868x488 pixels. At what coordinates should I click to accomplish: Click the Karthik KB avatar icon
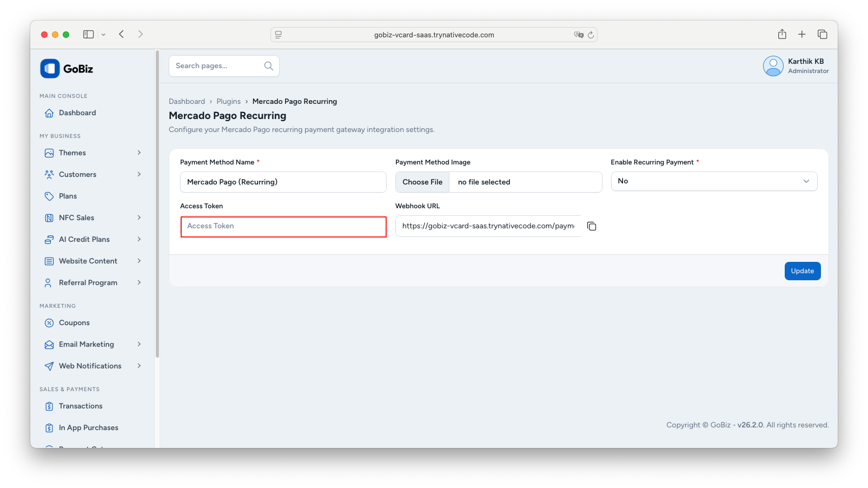click(773, 66)
